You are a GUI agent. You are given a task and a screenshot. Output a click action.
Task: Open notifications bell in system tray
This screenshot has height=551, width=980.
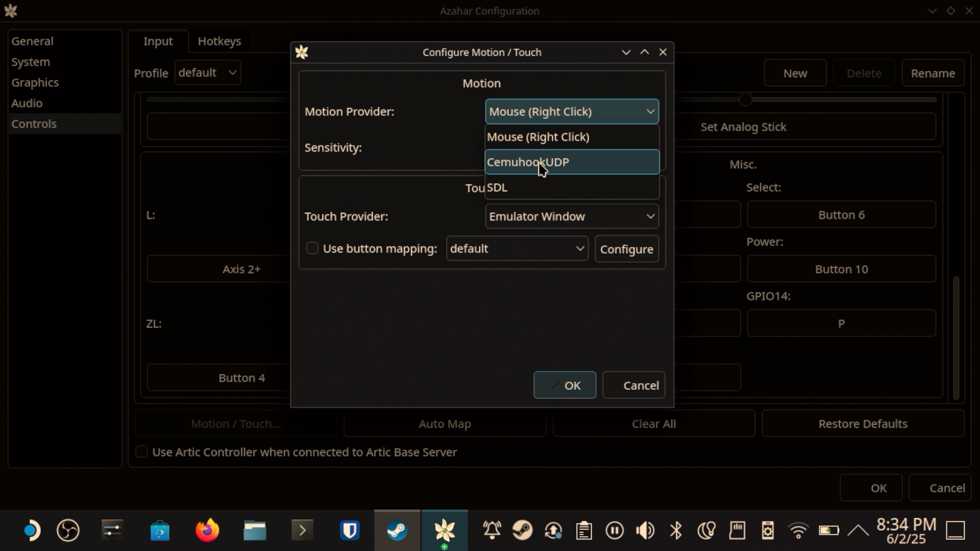pos(492,531)
